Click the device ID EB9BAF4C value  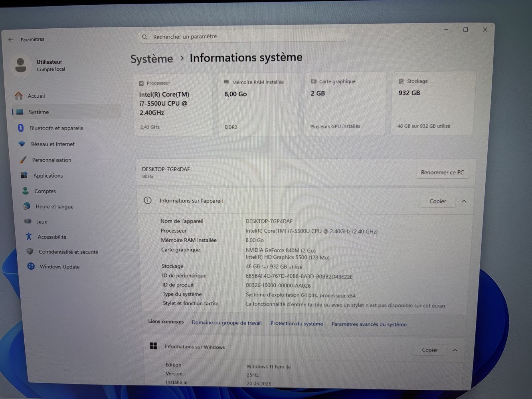(299, 277)
